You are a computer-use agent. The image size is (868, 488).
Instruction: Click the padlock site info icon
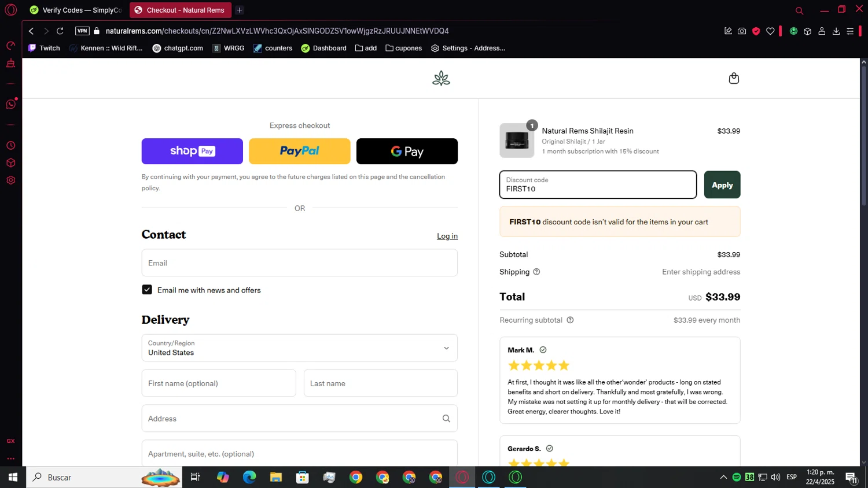(x=97, y=31)
